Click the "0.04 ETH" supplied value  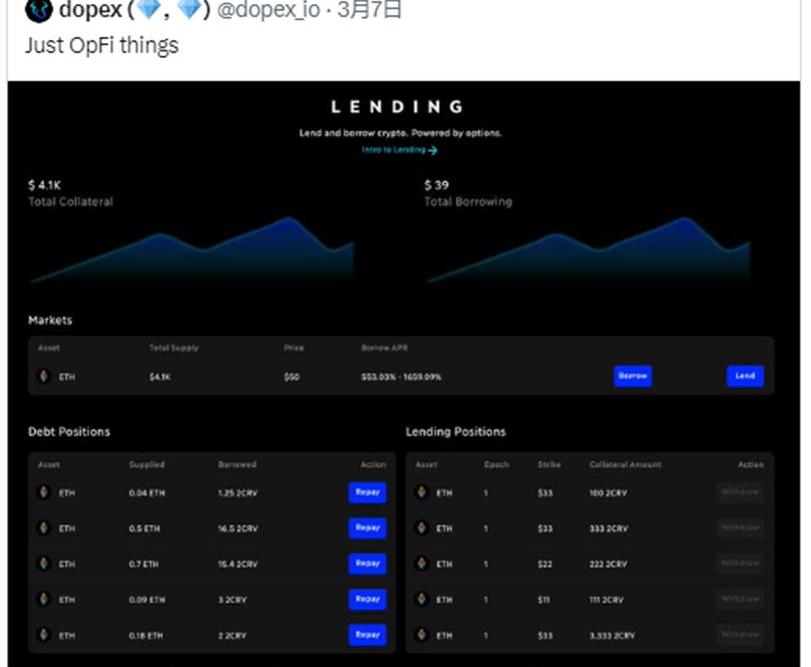click(147, 493)
